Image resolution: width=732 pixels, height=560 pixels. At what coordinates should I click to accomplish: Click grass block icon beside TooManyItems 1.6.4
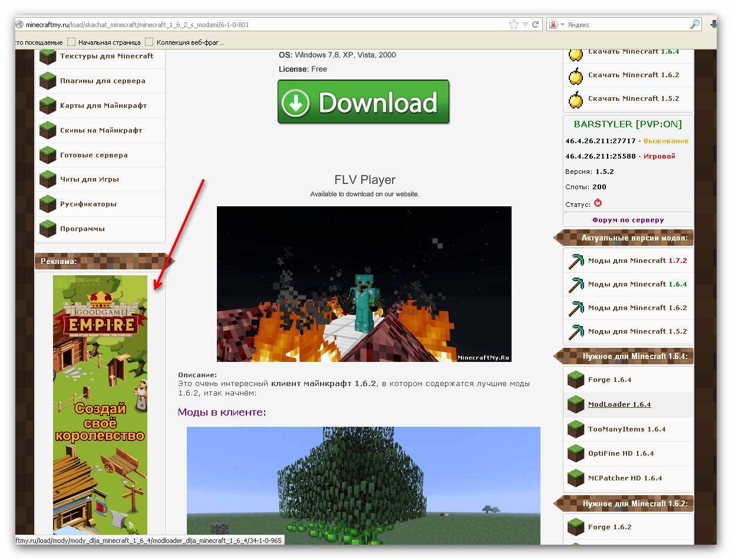click(x=576, y=429)
